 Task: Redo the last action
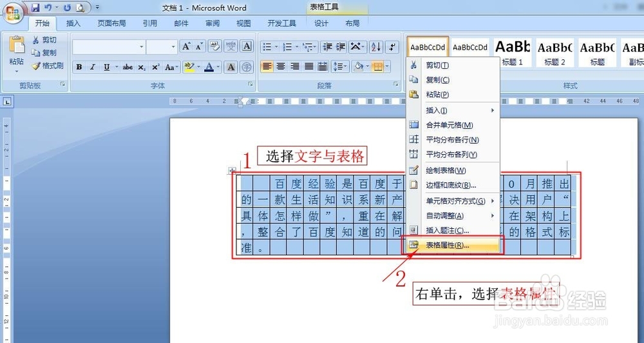coord(68,7)
